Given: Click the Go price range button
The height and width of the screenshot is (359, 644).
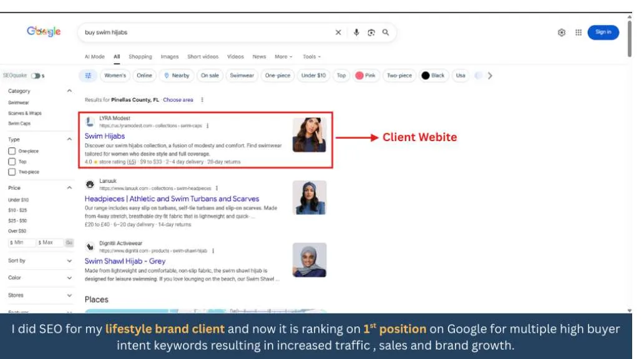Looking at the screenshot, I should 69,243.
